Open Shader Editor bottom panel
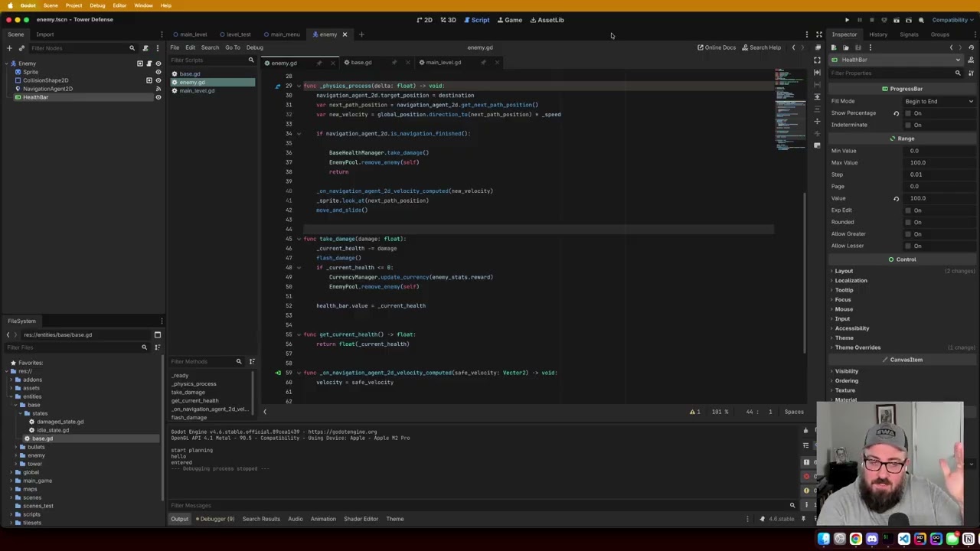The width and height of the screenshot is (980, 551). tap(361, 519)
